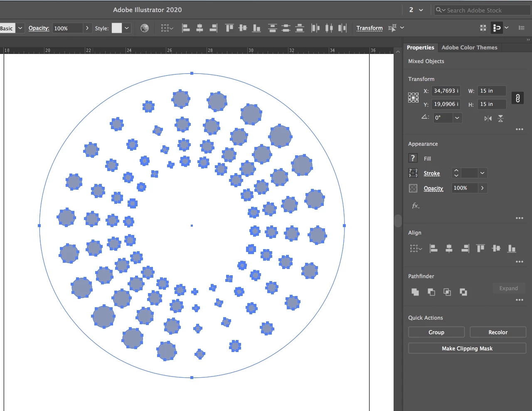The image size is (532, 411).
Task: Click Minus Front pathfinder icon
Action: [431, 292]
